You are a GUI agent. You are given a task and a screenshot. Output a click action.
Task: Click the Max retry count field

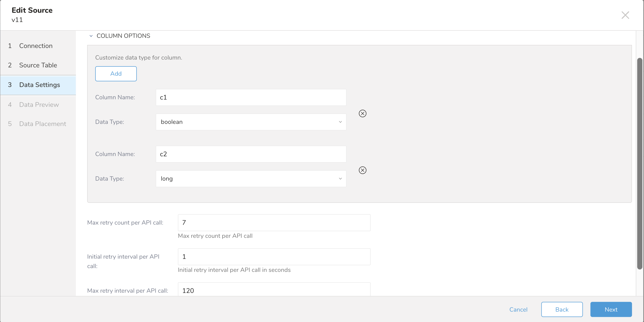click(x=274, y=223)
